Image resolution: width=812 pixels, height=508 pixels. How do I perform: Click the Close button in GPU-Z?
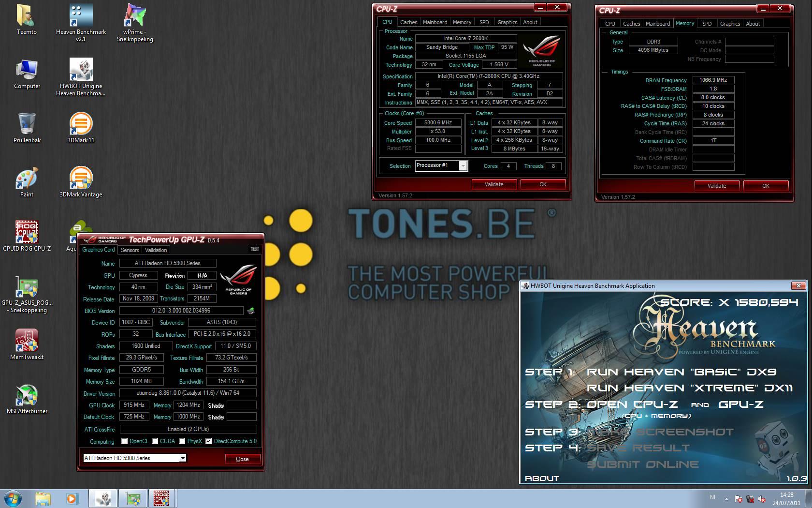[243, 459]
